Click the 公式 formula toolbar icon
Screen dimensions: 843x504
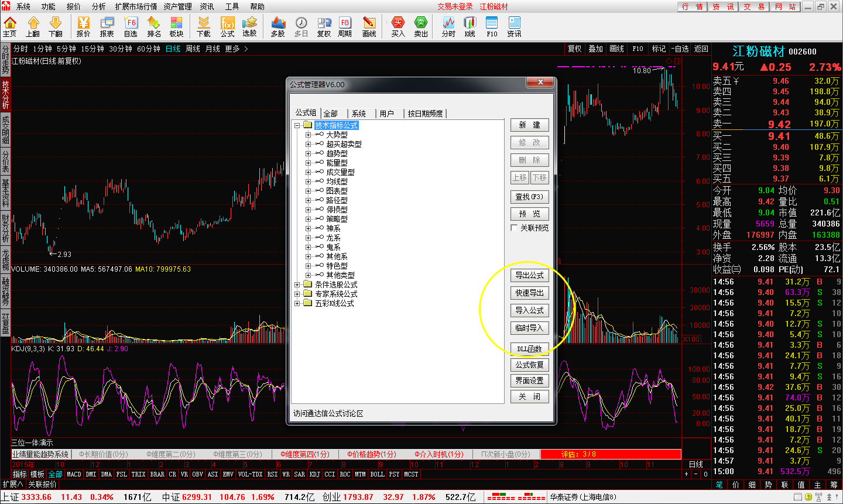(227, 26)
